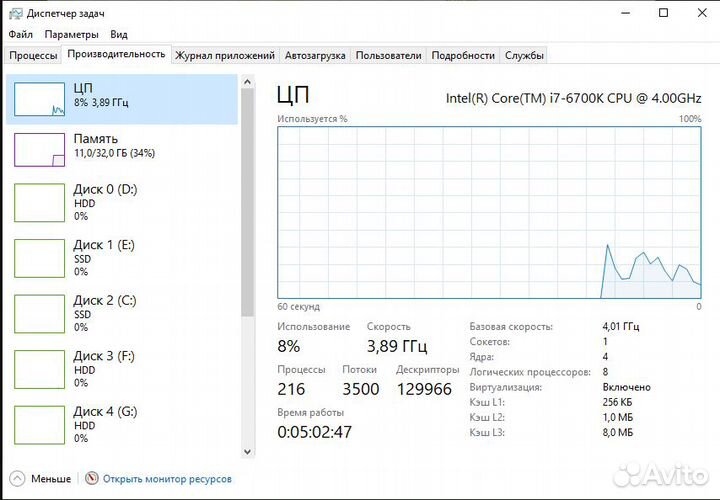Select Диск 4 (G:) graph thumbnail

[39, 425]
